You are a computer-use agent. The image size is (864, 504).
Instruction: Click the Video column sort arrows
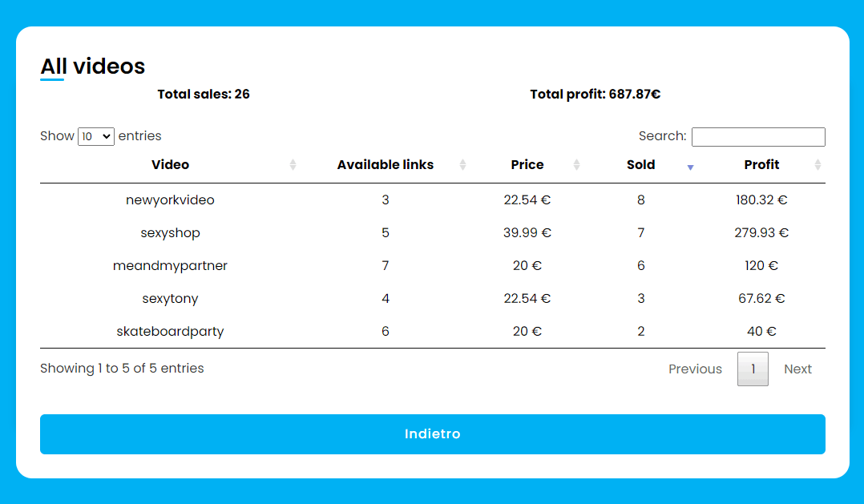tap(293, 165)
